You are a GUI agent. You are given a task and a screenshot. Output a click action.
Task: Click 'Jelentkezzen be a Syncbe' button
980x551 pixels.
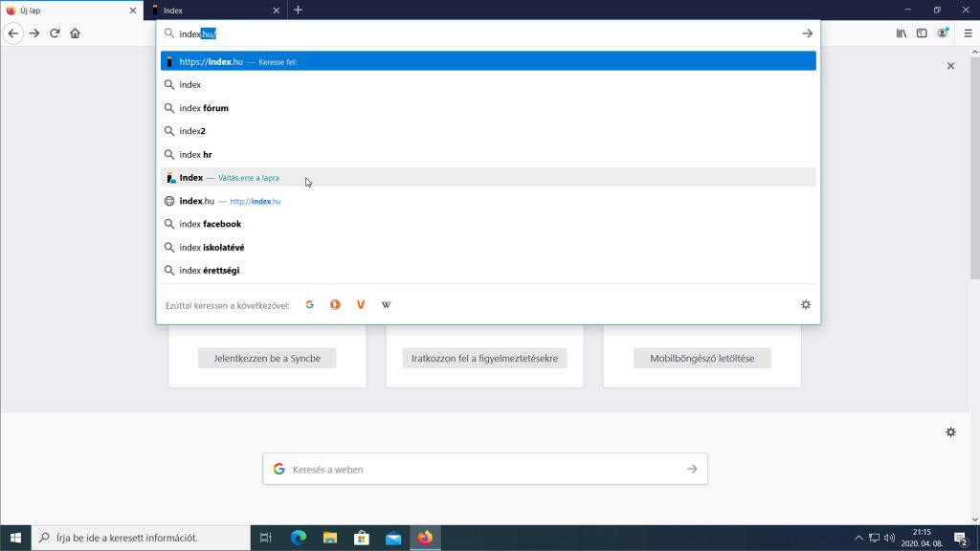[267, 358]
